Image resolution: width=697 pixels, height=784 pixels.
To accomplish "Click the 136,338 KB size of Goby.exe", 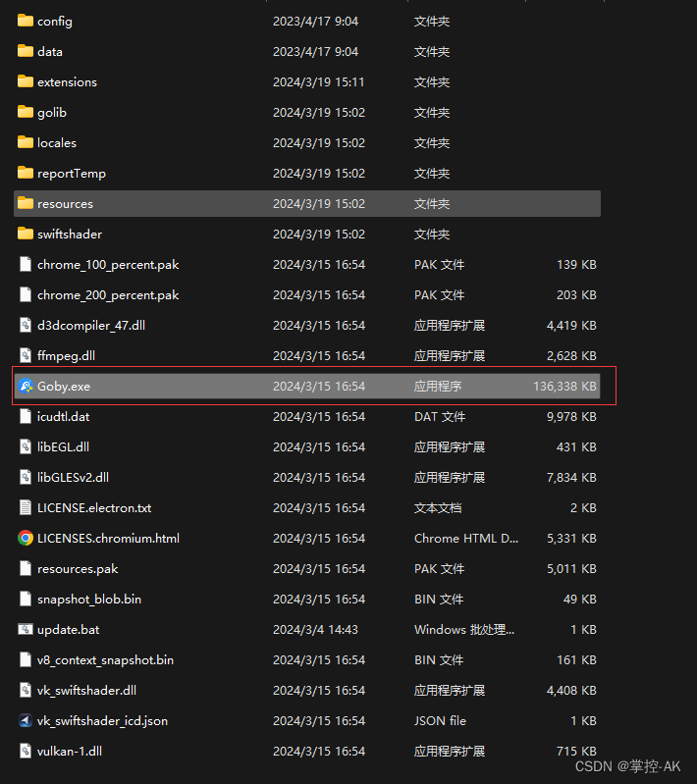I will pyautogui.click(x=564, y=387).
